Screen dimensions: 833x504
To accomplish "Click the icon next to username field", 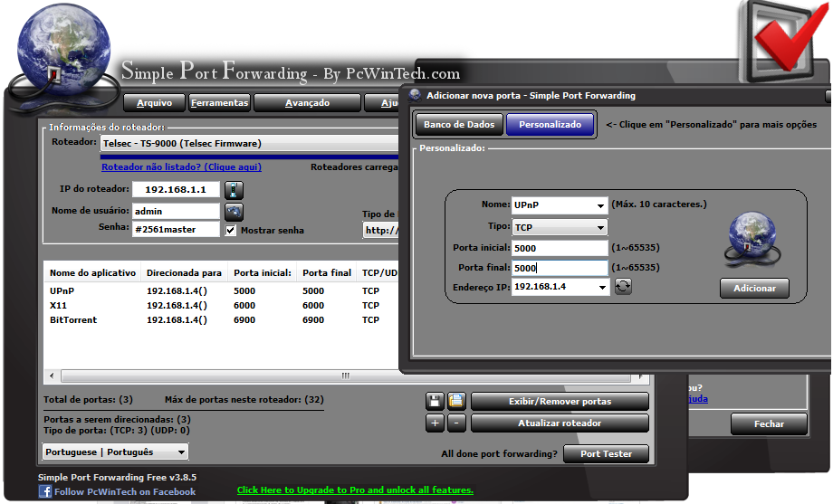I will (234, 212).
